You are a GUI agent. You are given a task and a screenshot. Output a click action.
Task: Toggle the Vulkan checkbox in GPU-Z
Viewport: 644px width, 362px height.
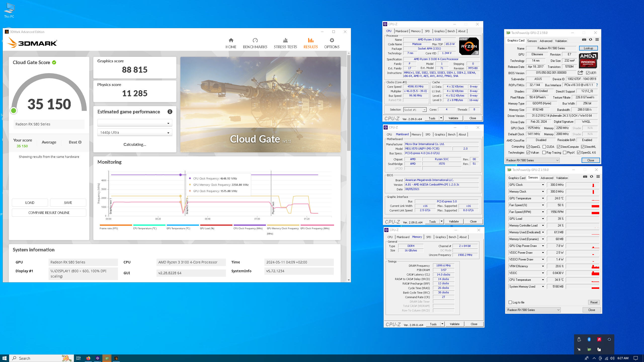coord(528,153)
